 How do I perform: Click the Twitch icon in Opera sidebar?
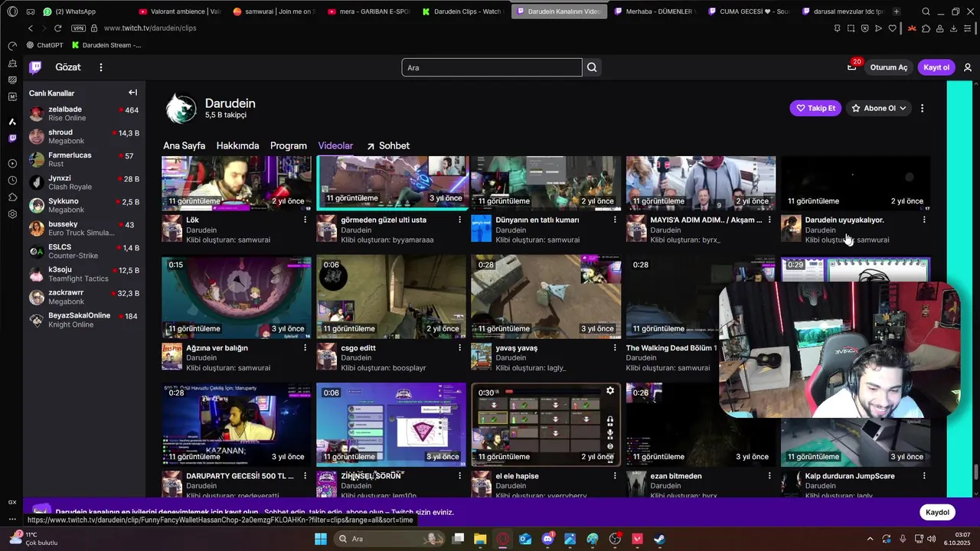(x=12, y=139)
